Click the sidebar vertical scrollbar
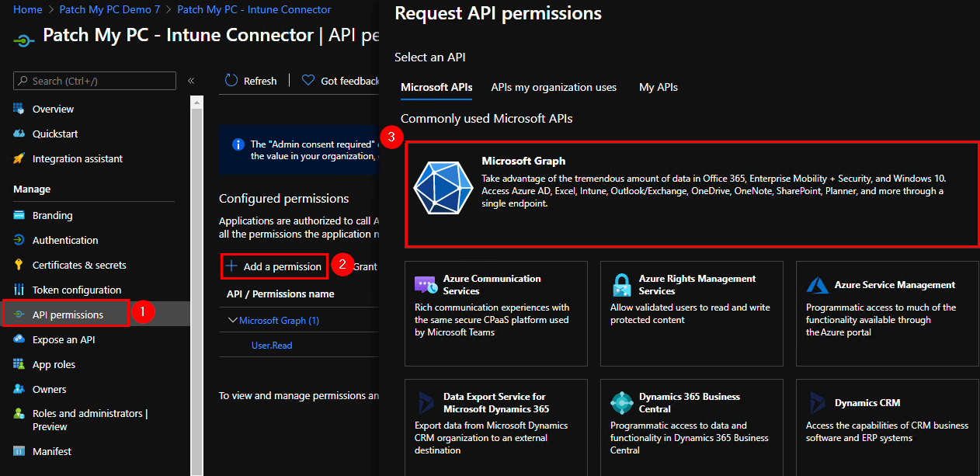This screenshot has width=980, height=476. [x=196, y=287]
